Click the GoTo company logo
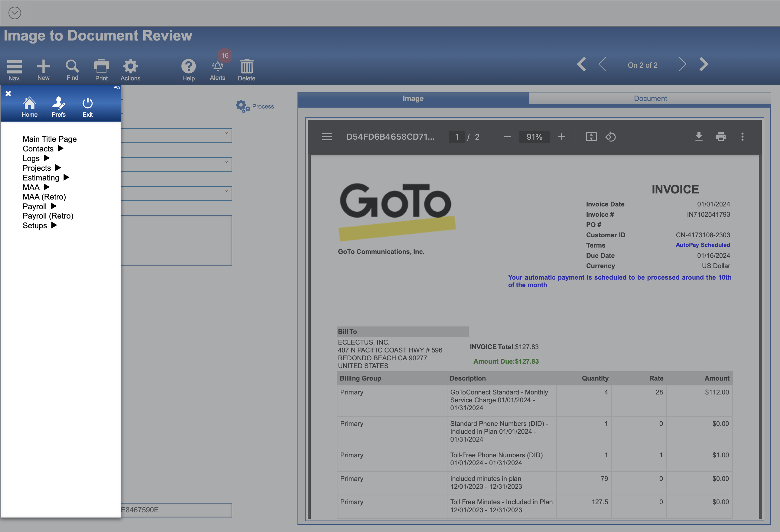Image resolution: width=780 pixels, height=532 pixels. coord(397,212)
